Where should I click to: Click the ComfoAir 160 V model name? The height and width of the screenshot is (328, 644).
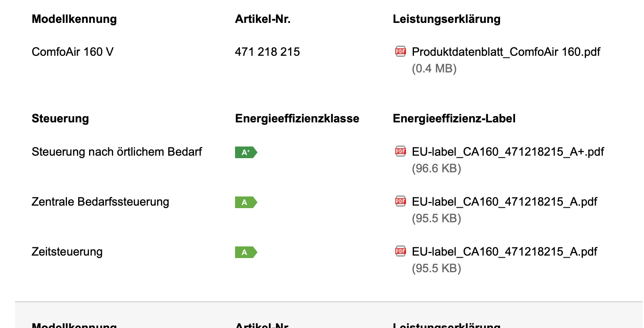[x=72, y=52]
